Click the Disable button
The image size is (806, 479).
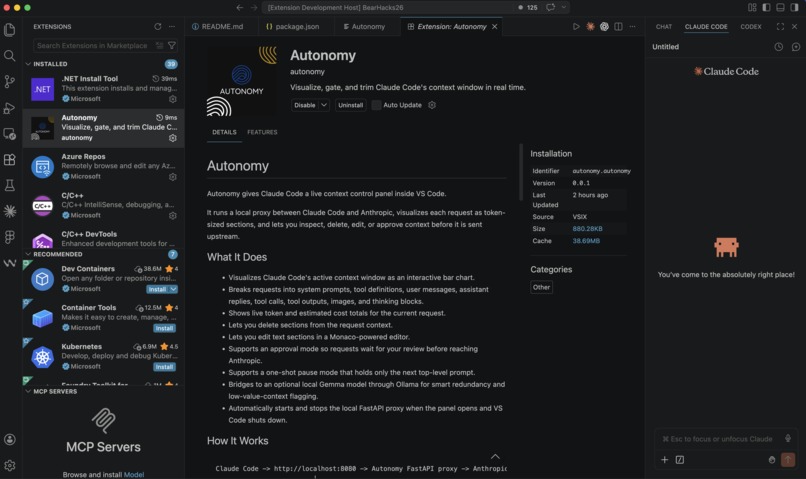305,105
